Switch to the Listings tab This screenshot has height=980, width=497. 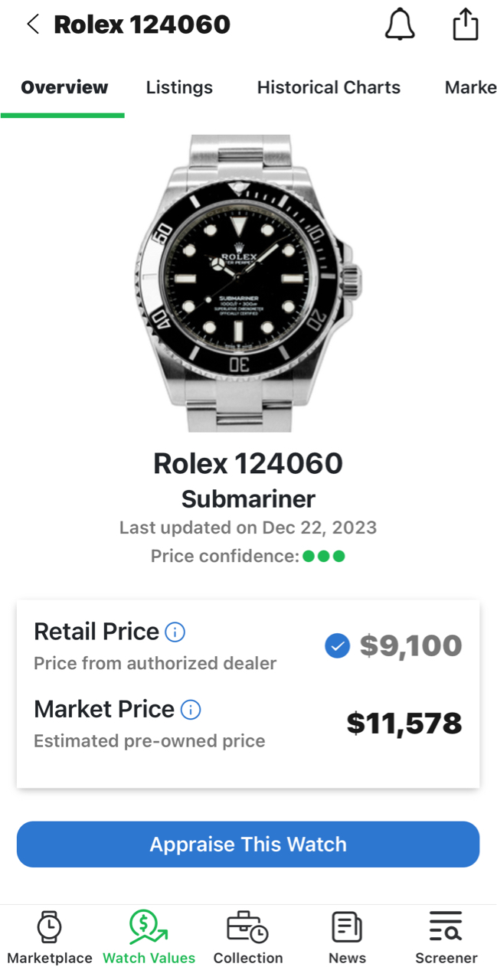click(x=179, y=87)
